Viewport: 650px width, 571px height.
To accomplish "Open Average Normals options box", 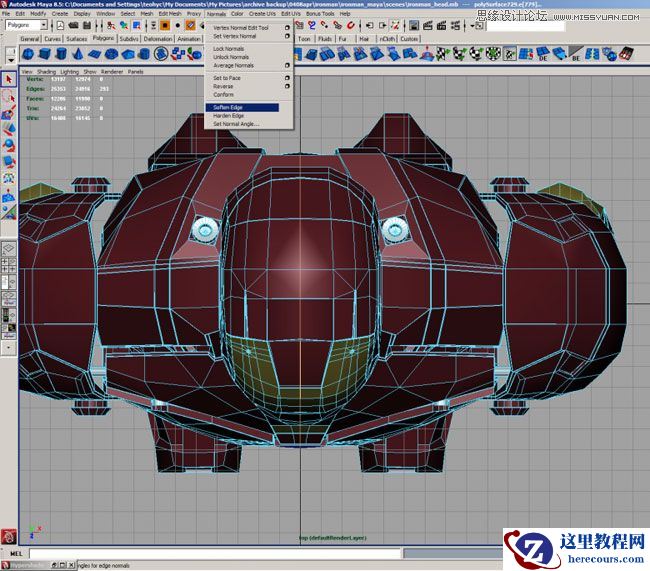I will point(287,66).
